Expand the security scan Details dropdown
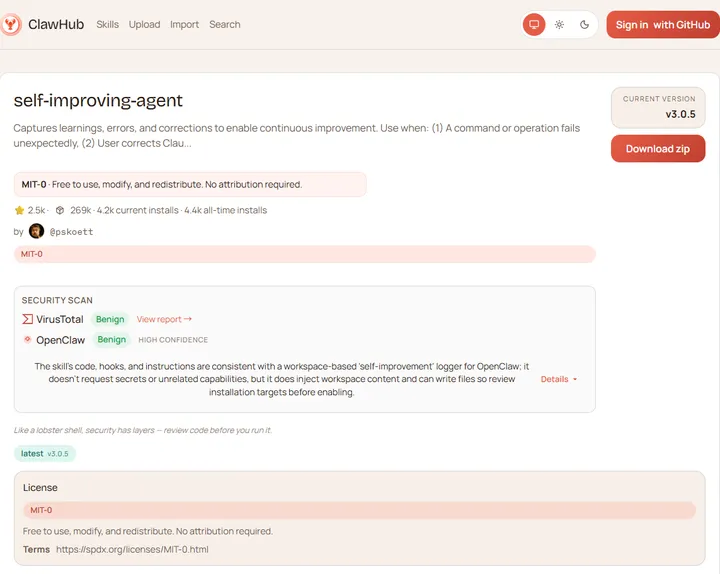This screenshot has width=720, height=574. pos(559,379)
